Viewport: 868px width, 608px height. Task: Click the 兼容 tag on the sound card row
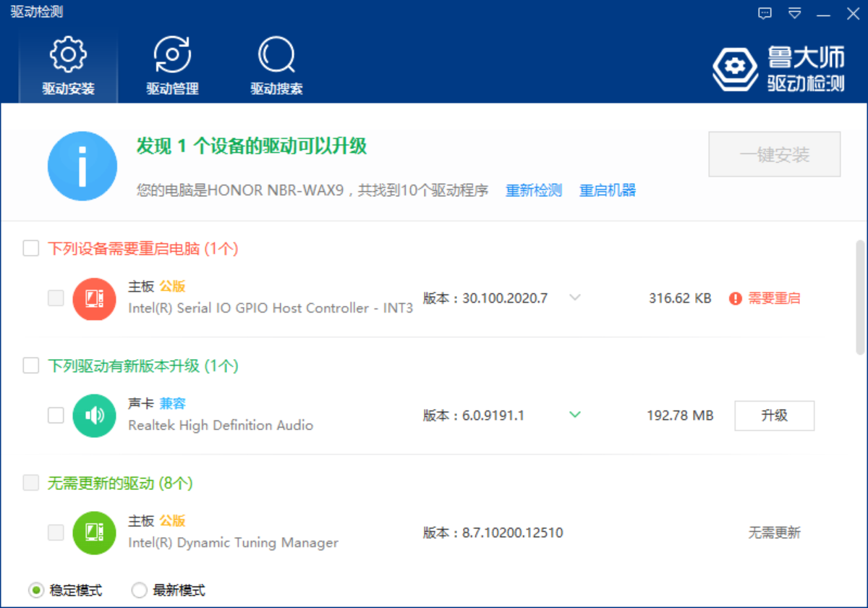pyautogui.click(x=172, y=403)
